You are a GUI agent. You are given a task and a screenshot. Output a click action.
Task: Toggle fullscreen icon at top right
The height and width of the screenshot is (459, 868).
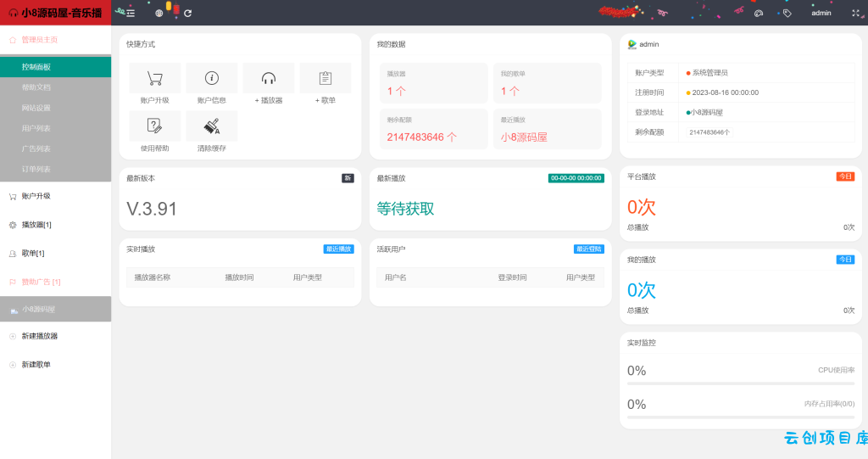(x=855, y=13)
